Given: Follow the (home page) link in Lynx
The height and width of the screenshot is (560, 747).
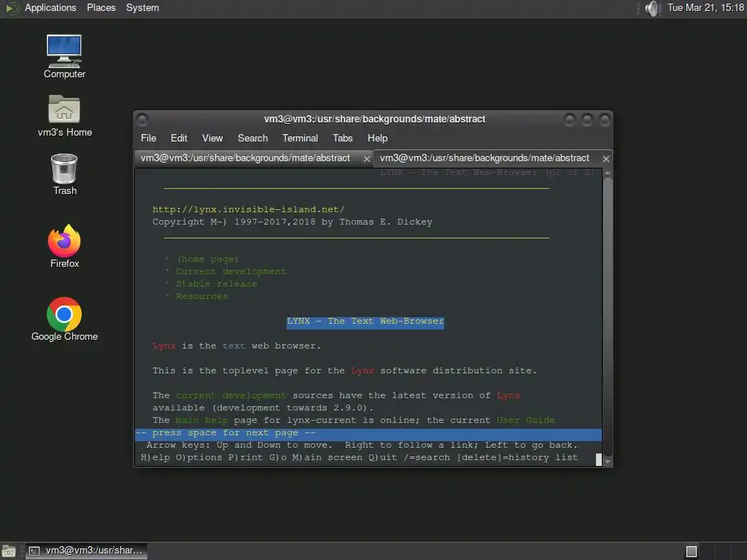Looking at the screenshot, I should click(207, 259).
